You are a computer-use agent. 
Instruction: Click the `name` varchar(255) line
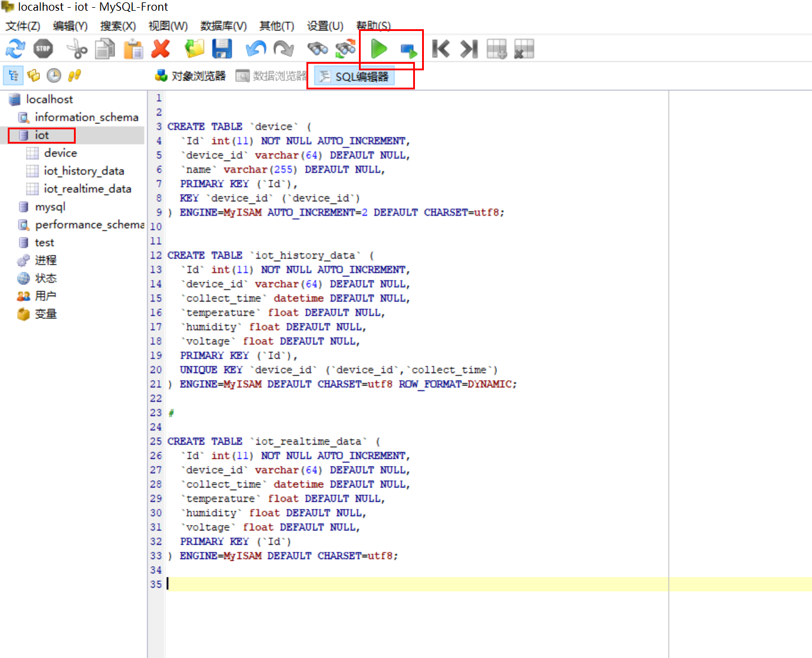[283, 170]
